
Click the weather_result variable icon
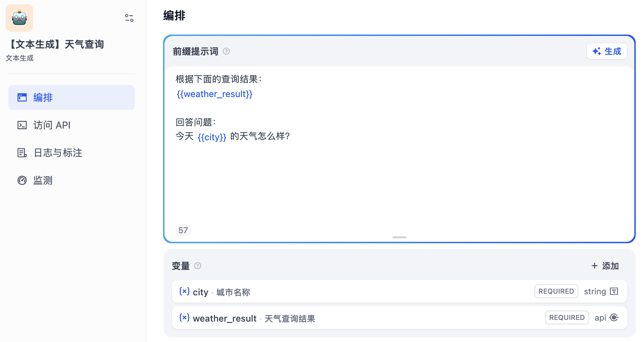tap(184, 317)
